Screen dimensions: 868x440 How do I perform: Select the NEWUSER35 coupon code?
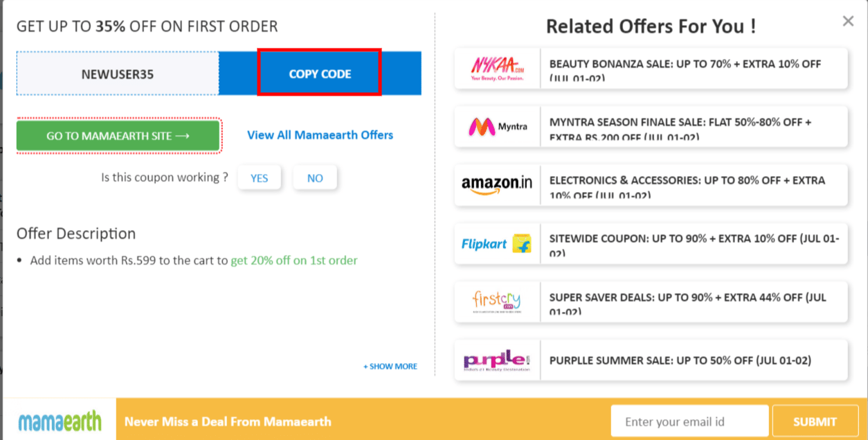coord(116,73)
